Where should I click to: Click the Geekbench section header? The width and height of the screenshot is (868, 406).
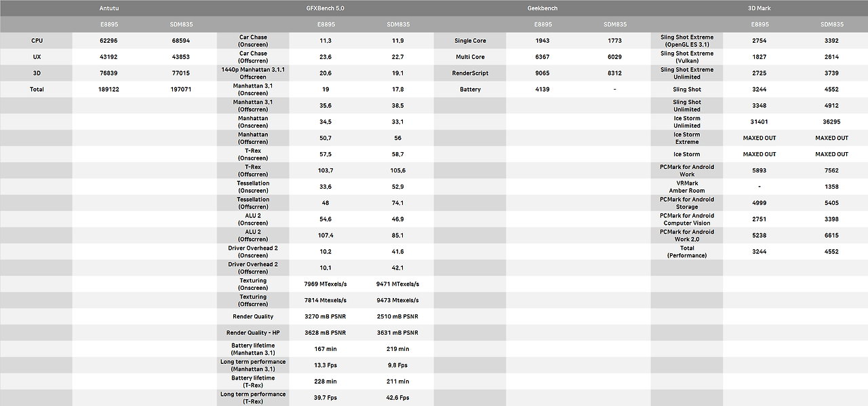[x=542, y=8]
